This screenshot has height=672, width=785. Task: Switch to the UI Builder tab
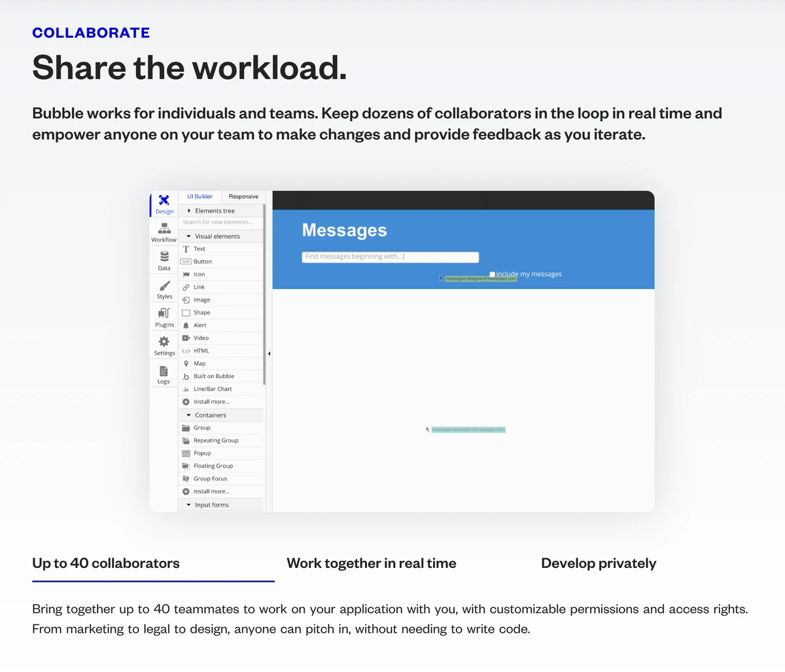pos(200,196)
